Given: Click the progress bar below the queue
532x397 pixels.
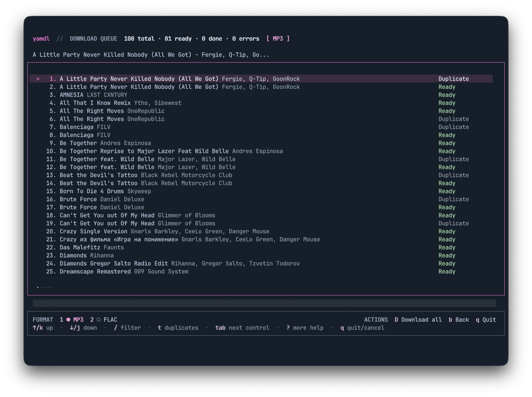Looking at the screenshot, I should (x=264, y=303).
